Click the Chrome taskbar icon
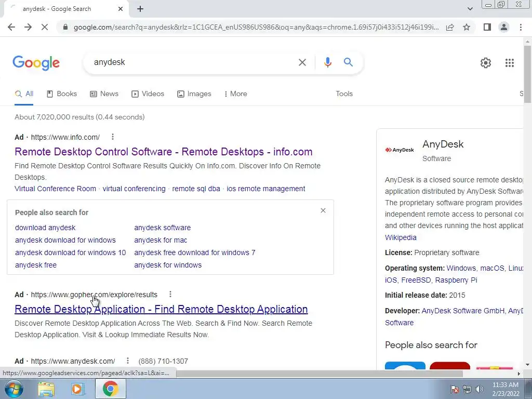This screenshot has height=399, width=532. (x=110, y=389)
